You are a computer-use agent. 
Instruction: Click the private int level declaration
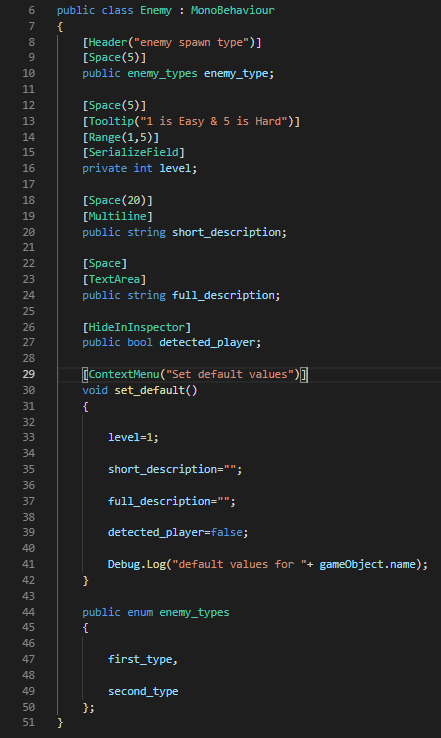pos(140,168)
